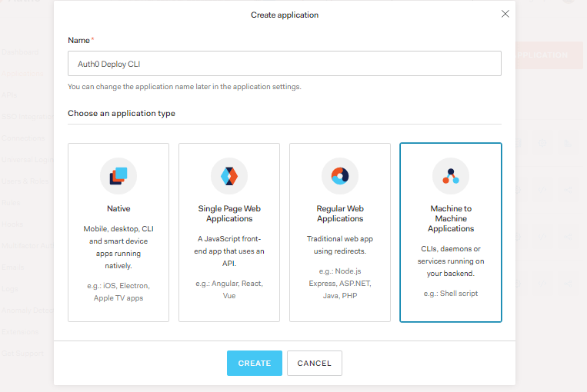The height and width of the screenshot is (392, 587).
Task: Select Machine to Machine Applications title
Action: [x=451, y=218]
